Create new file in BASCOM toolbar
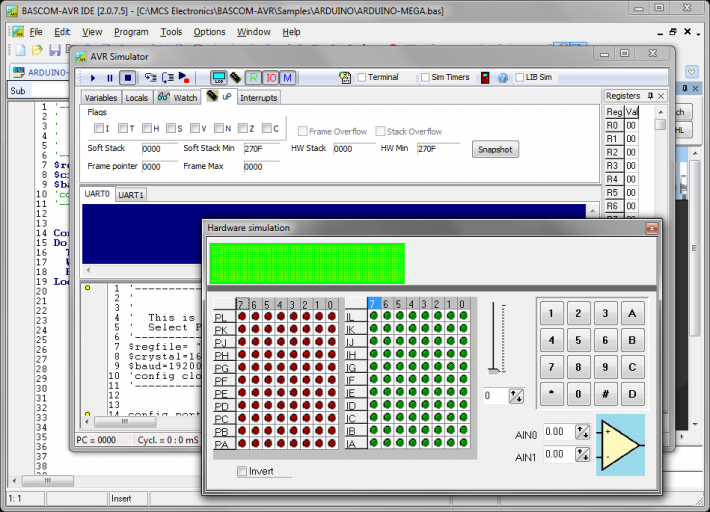Screen dimensions: 710x512 (x=20, y=50)
